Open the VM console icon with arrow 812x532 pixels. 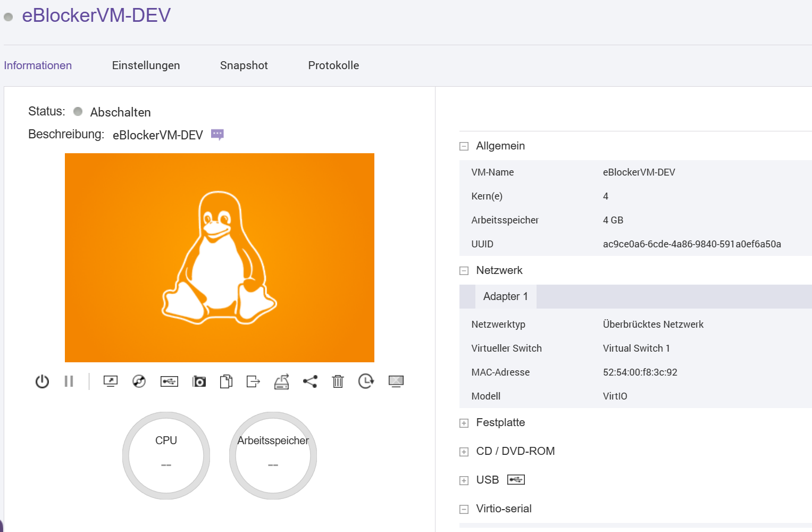[x=111, y=381]
